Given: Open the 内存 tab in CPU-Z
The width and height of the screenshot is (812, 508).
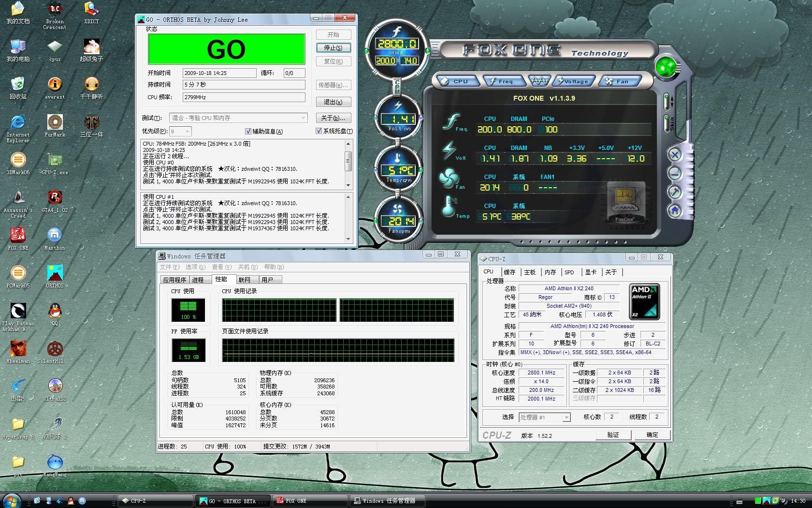Looking at the screenshot, I should (x=550, y=272).
